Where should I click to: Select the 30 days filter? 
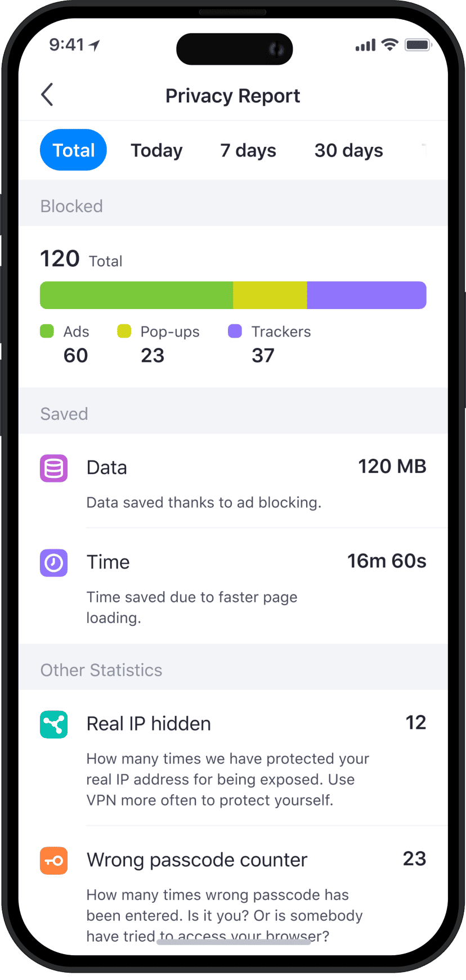click(x=348, y=150)
